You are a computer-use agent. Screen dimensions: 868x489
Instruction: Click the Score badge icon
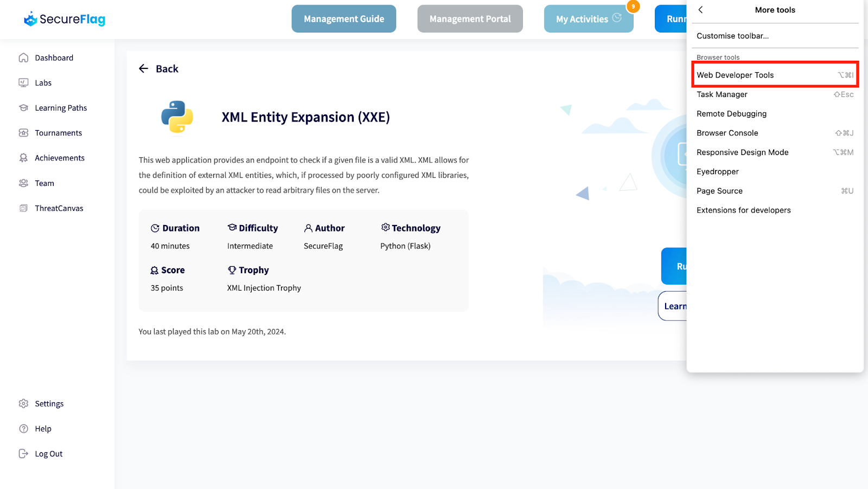click(155, 270)
